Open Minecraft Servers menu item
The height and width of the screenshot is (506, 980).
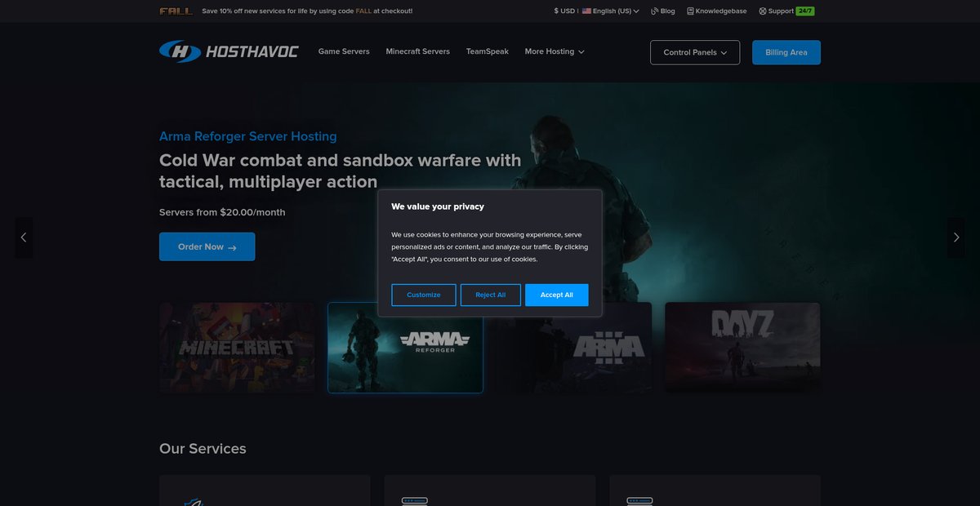coord(418,51)
